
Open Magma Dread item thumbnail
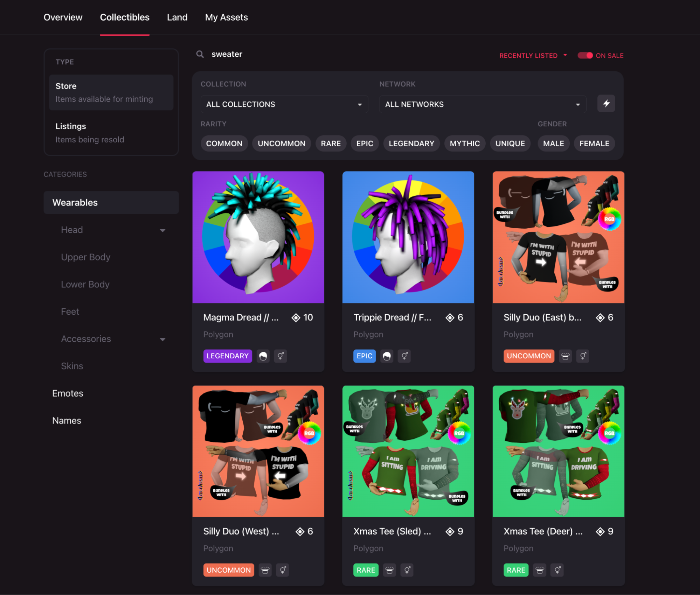pos(258,237)
